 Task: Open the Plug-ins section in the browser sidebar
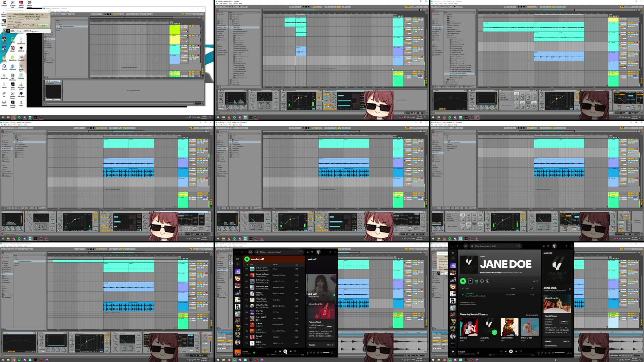[220, 31]
